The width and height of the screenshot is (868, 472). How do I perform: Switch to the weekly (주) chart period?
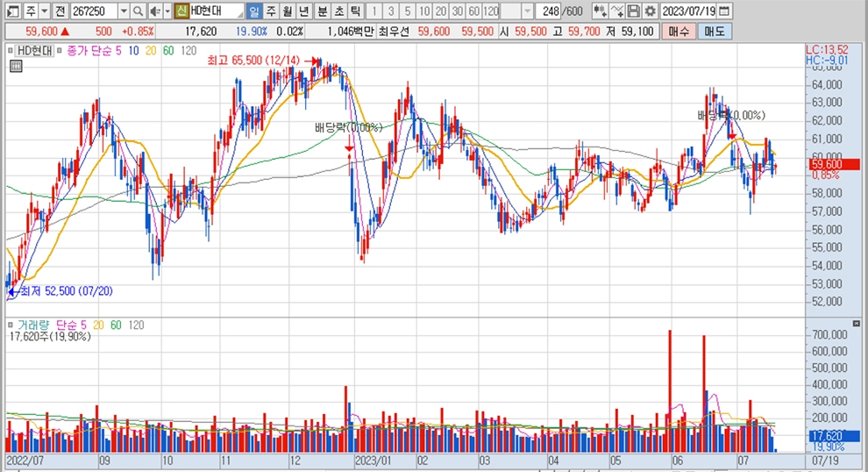point(270,11)
